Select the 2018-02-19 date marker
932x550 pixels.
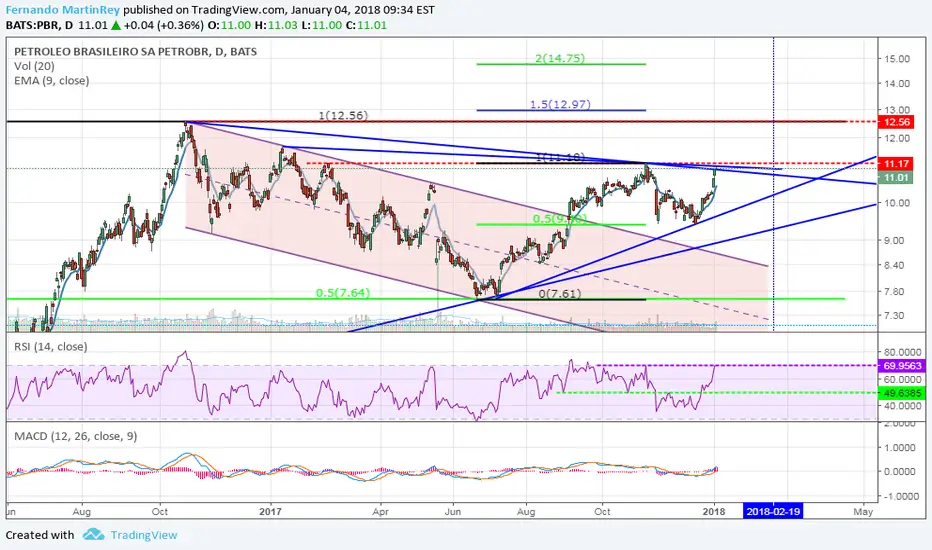coord(773,511)
